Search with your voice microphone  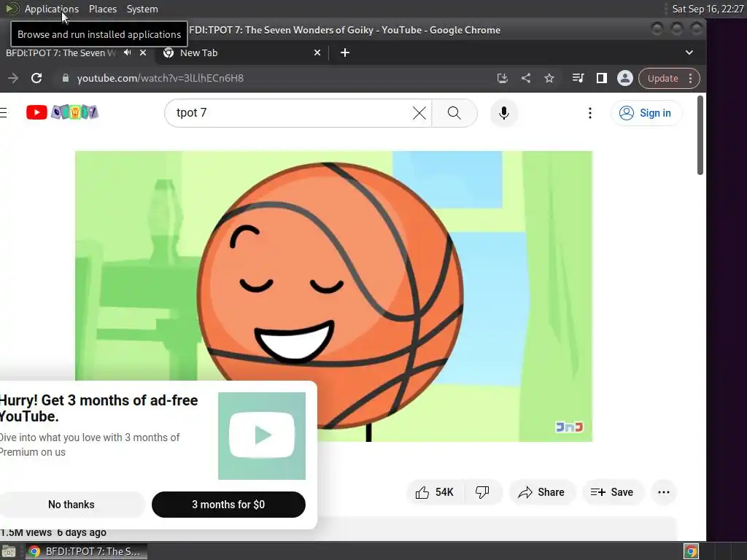pos(503,113)
